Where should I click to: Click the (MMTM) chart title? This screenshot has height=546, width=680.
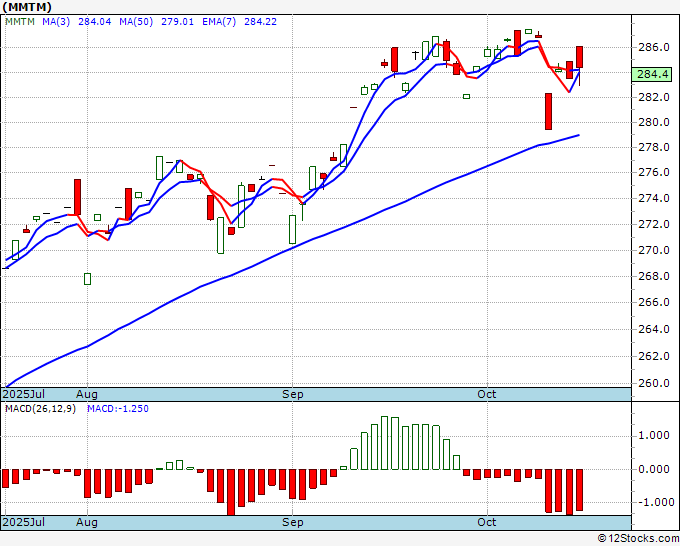click(27, 7)
